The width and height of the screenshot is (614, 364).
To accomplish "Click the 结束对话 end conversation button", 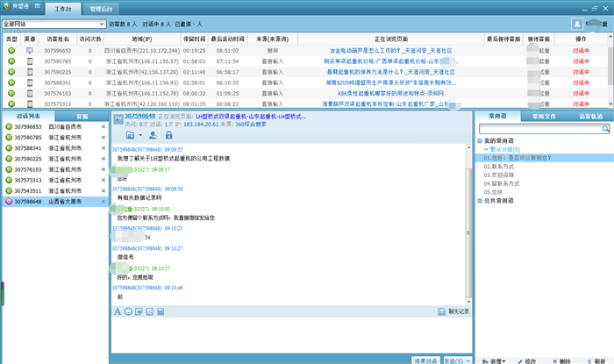I will [x=424, y=360].
